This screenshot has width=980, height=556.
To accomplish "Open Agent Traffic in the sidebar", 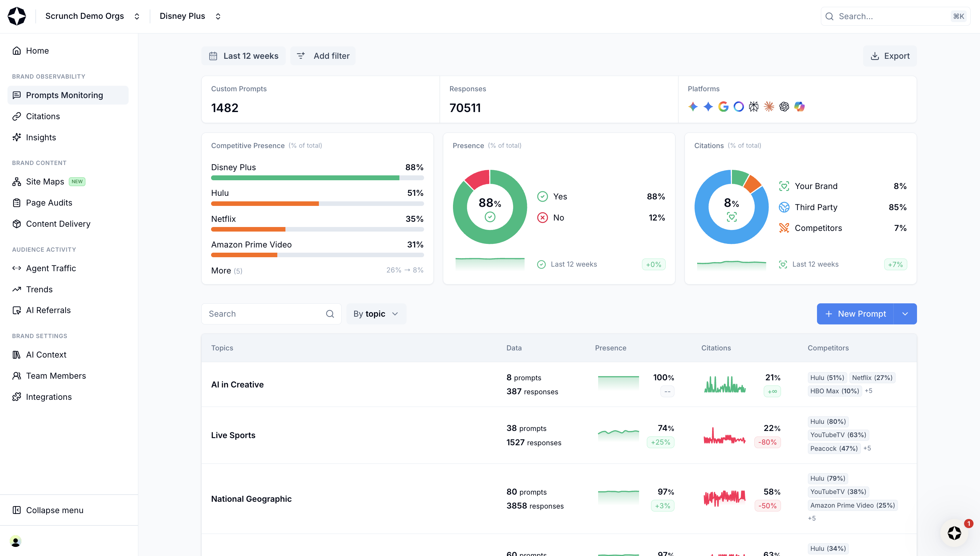I will [x=51, y=268].
